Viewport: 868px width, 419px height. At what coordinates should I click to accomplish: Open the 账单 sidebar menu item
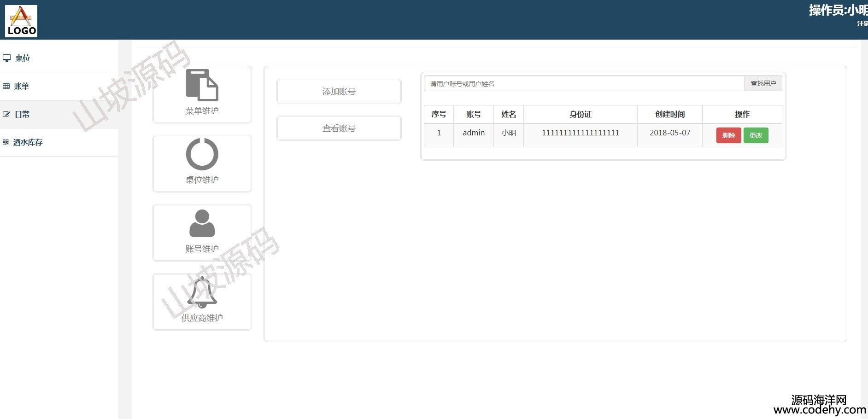coord(22,86)
